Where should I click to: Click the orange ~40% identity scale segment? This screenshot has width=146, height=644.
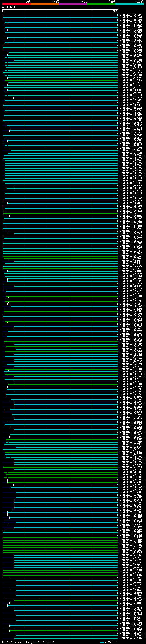click(x=45, y=4)
